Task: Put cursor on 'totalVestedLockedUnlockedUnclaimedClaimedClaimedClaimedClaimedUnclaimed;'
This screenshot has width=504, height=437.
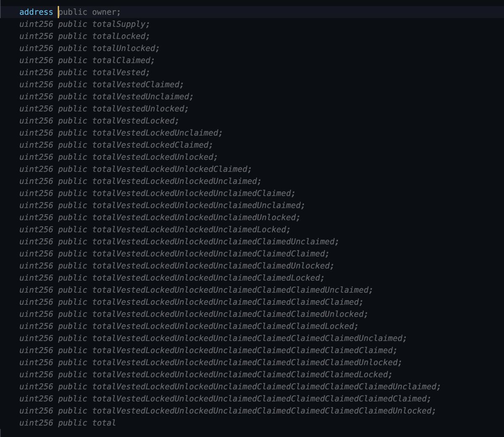Action: tap(267, 387)
